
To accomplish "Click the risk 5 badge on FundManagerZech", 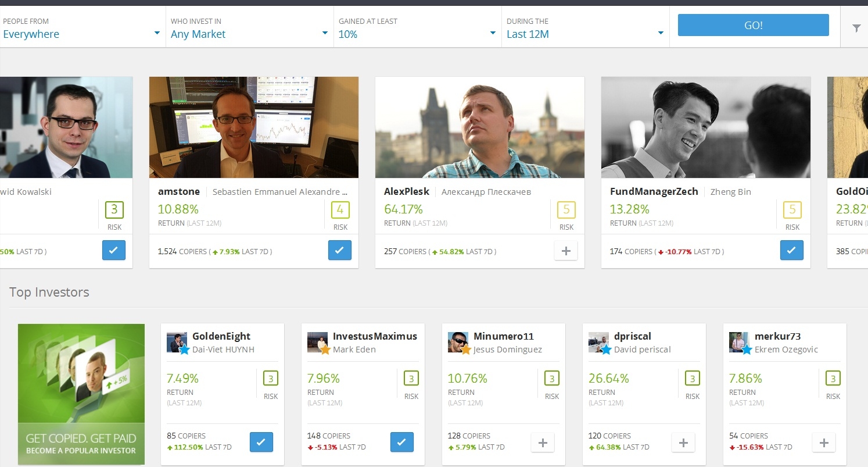I will tap(792, 210).
